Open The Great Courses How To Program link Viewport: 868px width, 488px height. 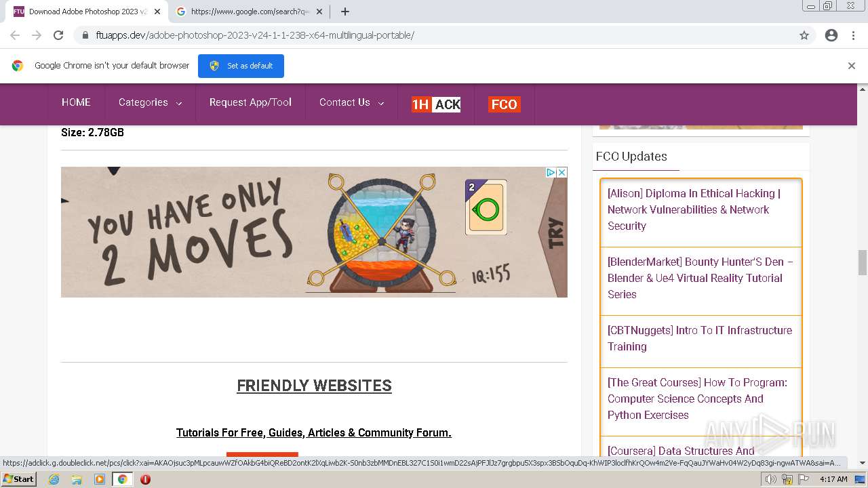click(x=697, y=399)
